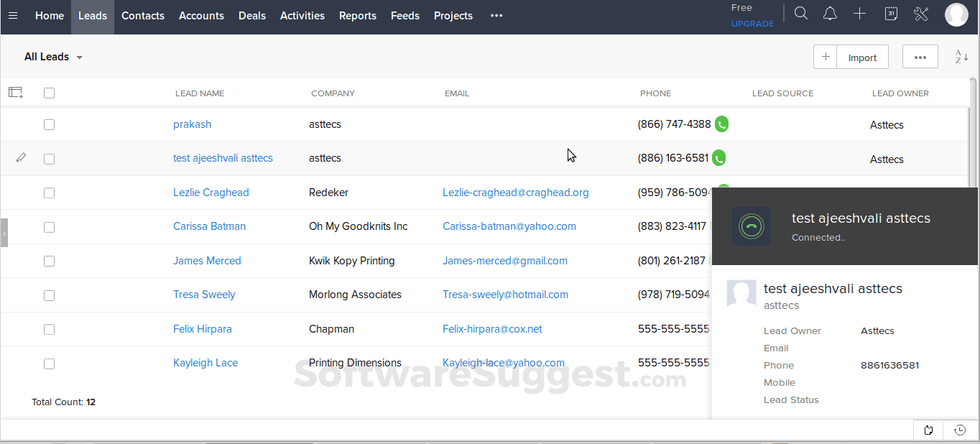This screenshot has height=444, width=980.
Task: Open the UPGRADE link
Action: tap(752, 24)
